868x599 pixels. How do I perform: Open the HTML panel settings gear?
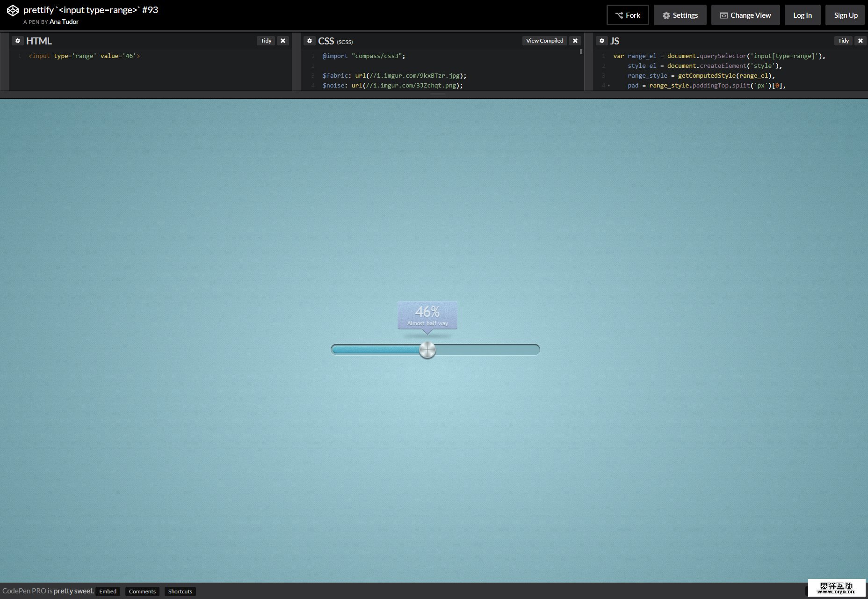18,41
